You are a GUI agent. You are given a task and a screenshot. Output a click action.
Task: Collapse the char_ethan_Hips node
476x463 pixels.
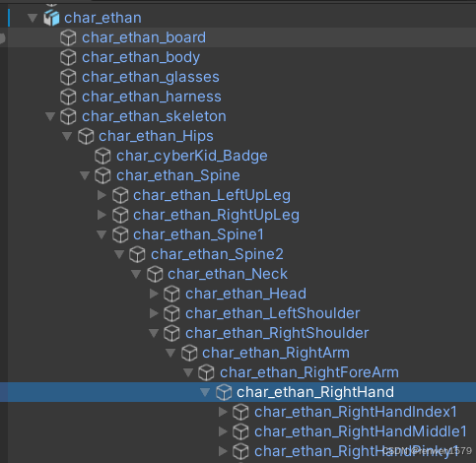pos(67,136)
